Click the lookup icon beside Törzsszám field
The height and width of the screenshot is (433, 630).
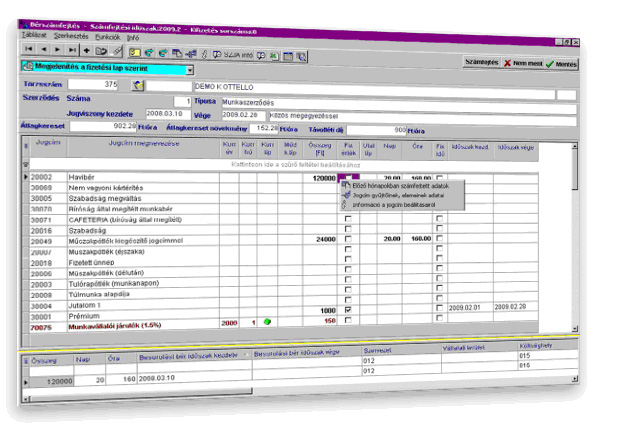[139, 85]
